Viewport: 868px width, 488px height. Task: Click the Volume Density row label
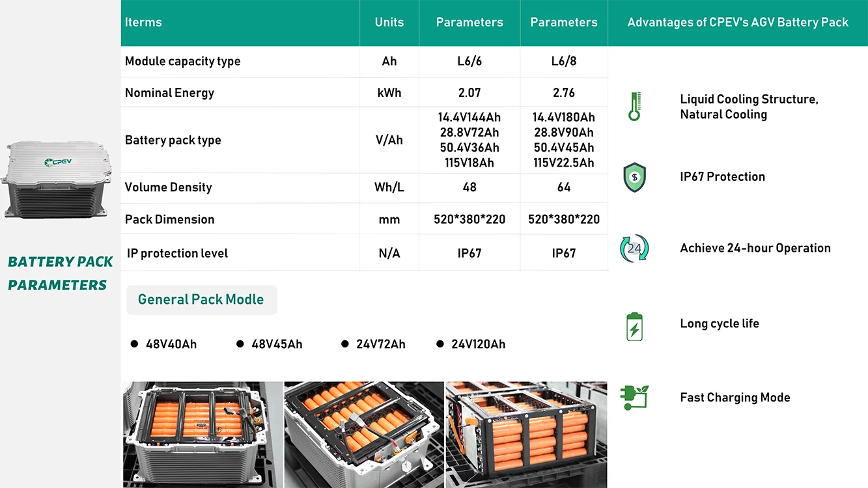point(169,187)
